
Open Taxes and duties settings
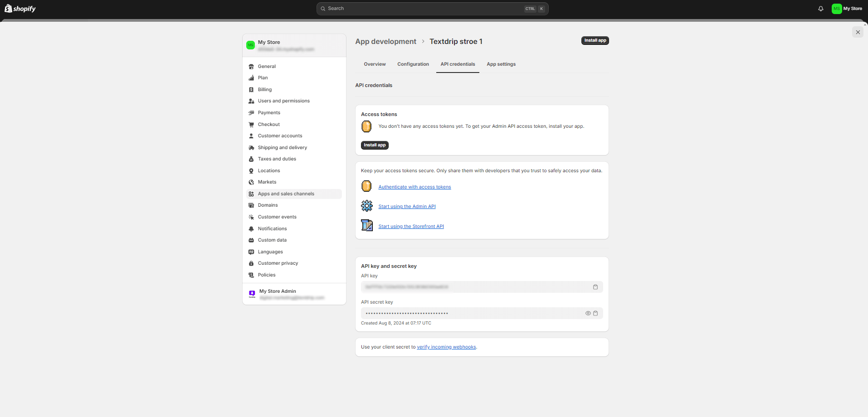277,159
